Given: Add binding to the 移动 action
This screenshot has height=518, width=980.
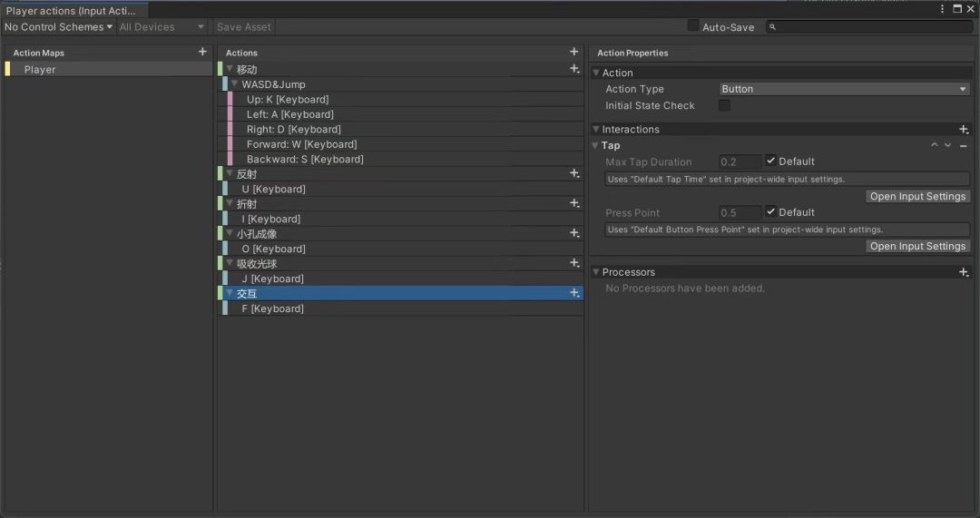Looking at the screenshot, I should tap(574, 69).
